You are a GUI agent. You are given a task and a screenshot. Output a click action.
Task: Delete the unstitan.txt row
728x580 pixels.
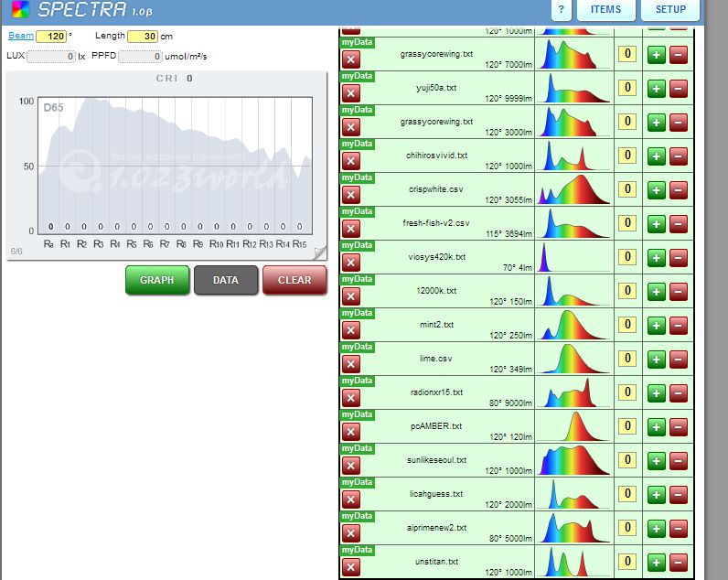click(350, 568)
